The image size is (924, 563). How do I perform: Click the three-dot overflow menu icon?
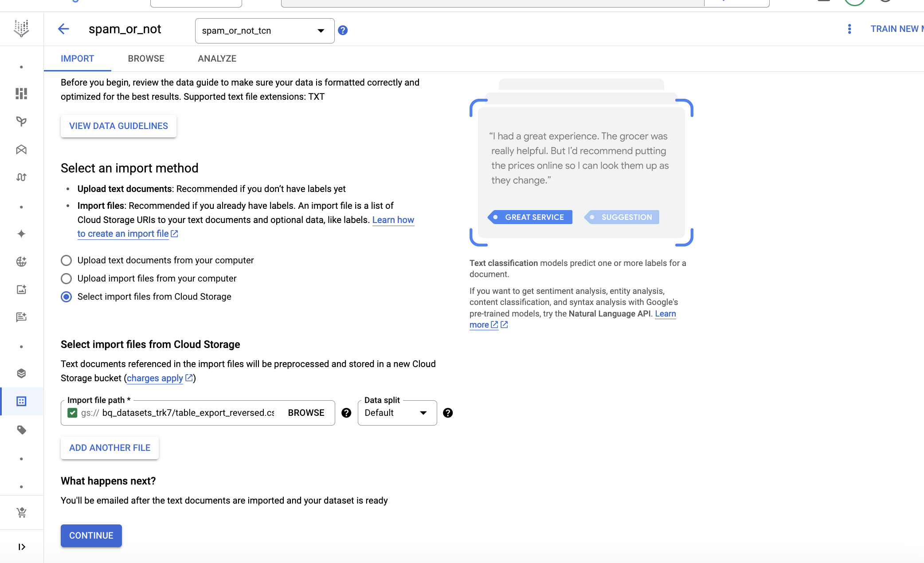click(849, 28)
